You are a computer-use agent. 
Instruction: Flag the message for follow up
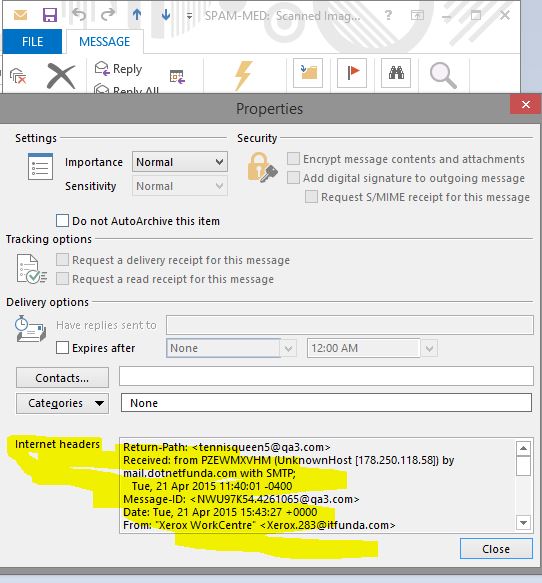[352, 73]
